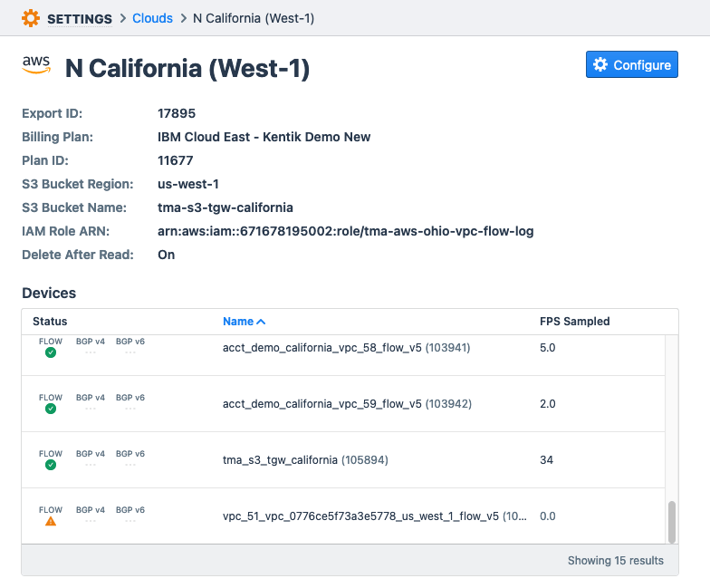Viewport: 710px width, 588px height.
Task: Click BGP v6 status in vpc_58 row
Action: click(130, 346)
